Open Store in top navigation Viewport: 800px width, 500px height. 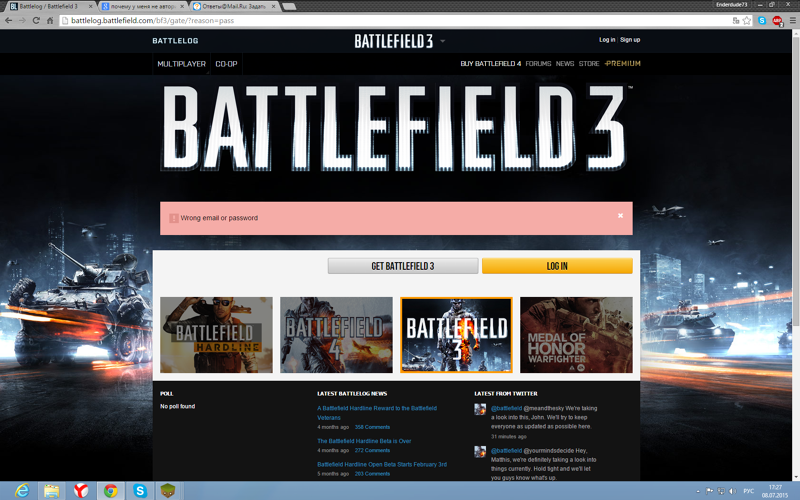point(589,64)
